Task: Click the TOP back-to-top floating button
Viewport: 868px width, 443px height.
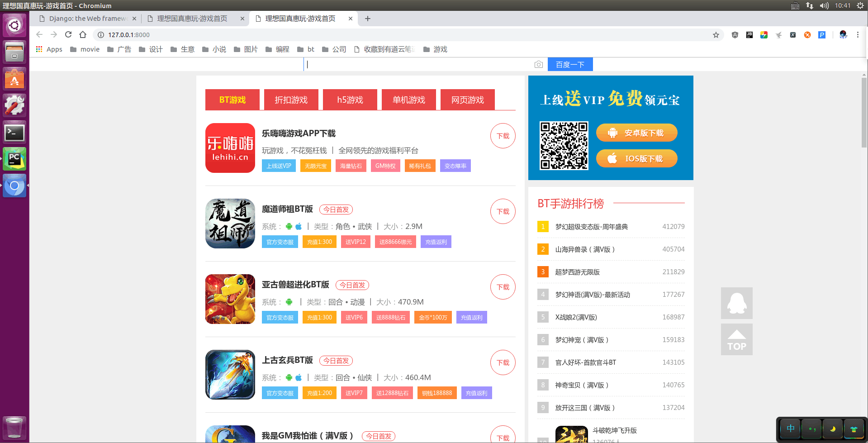Action: click(x=737, y=339)
